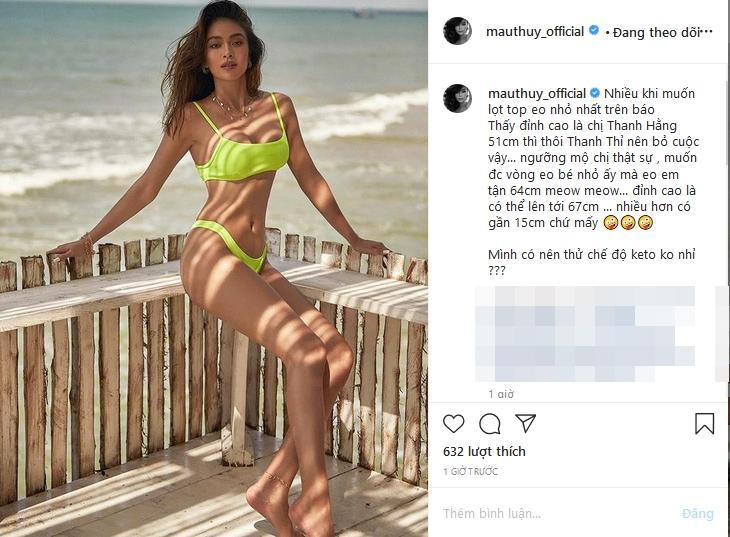The image size is (730, 537).
Task: Like the post with heart icon
Action: tap(453, 423)
